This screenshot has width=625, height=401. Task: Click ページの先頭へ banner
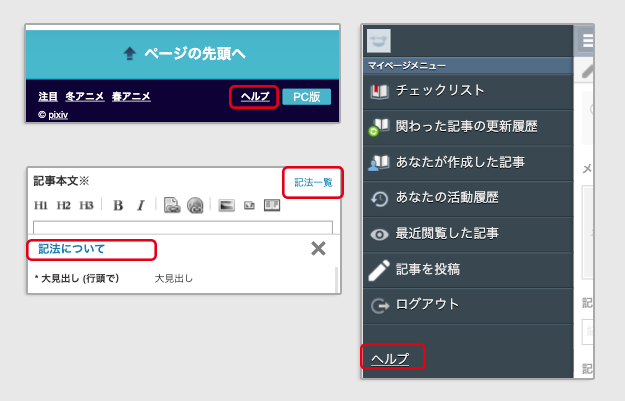[x=182, y=53]
